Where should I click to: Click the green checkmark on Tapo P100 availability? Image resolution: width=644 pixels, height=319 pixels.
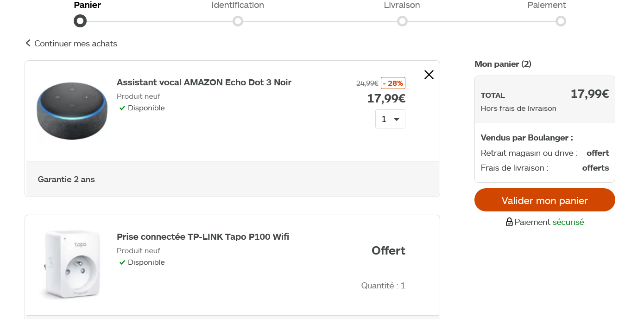point(122,262)
